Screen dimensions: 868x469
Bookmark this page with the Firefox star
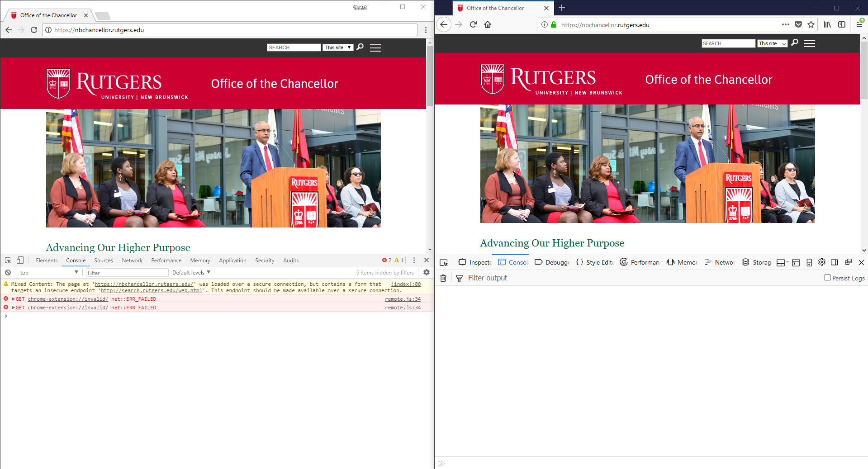(x=811, y=24)
